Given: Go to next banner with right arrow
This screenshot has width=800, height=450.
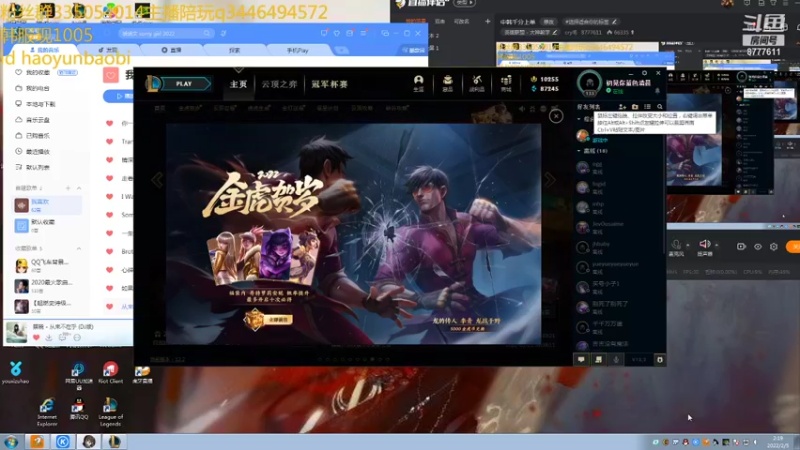Looking at the screenshot, I should point(550,180).
